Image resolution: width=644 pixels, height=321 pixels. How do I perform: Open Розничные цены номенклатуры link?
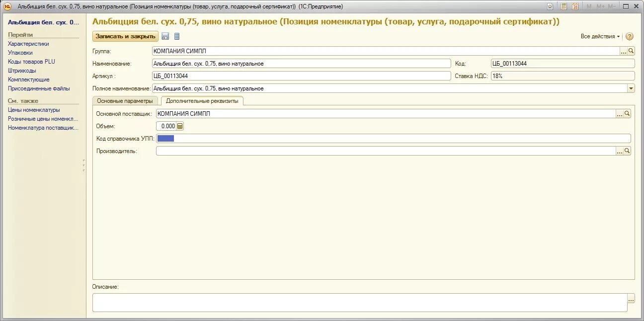coord(43,119)
